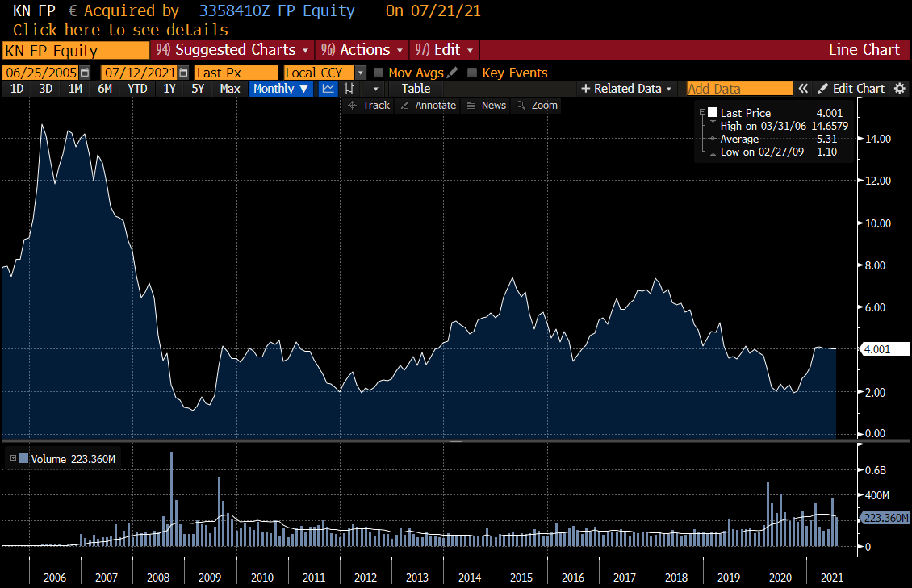
Task: Click the 2015 label on time axis
Action: (x=521, y=578)
